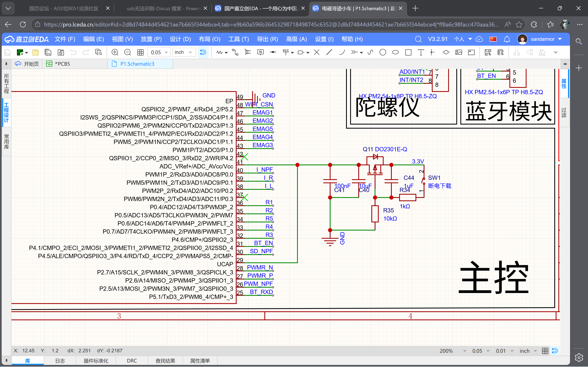Click the zoom out magnifier icon
Viewport: 588px width, 367px height.
coord(128,52)
